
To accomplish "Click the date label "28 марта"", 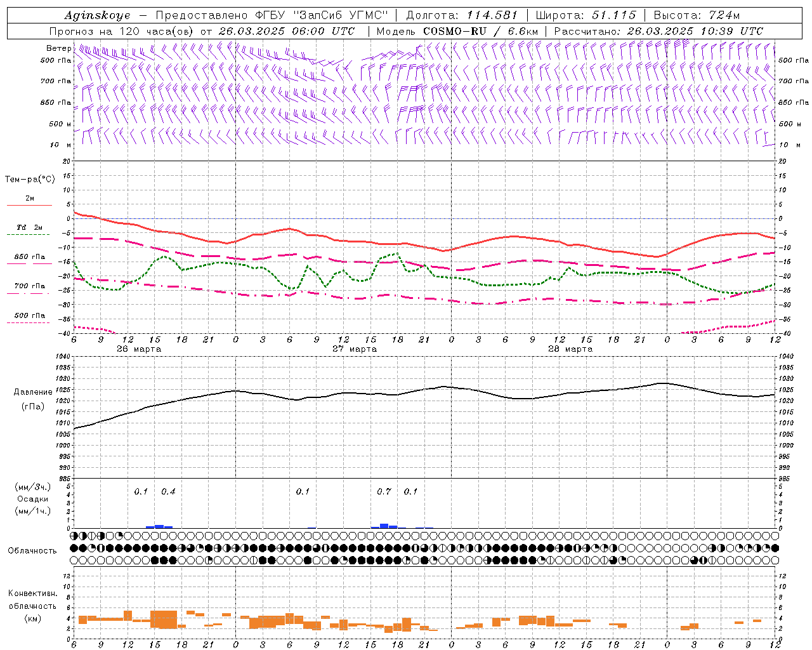I will tap(570, 349).
